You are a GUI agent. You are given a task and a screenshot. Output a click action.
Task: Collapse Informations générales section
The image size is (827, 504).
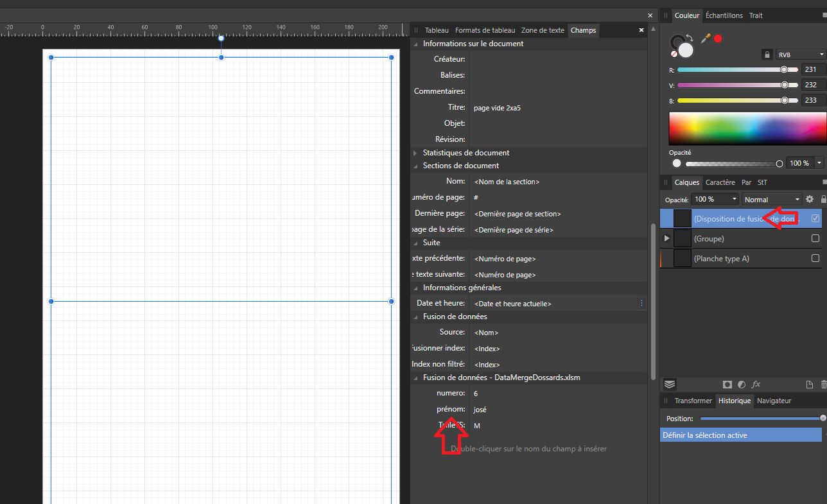415,288
